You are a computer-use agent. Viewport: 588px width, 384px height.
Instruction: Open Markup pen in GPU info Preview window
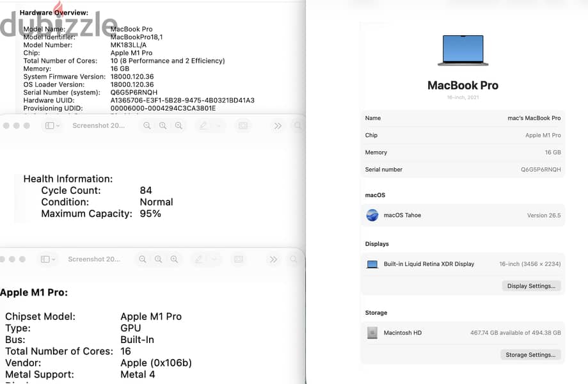pos(198,259)
